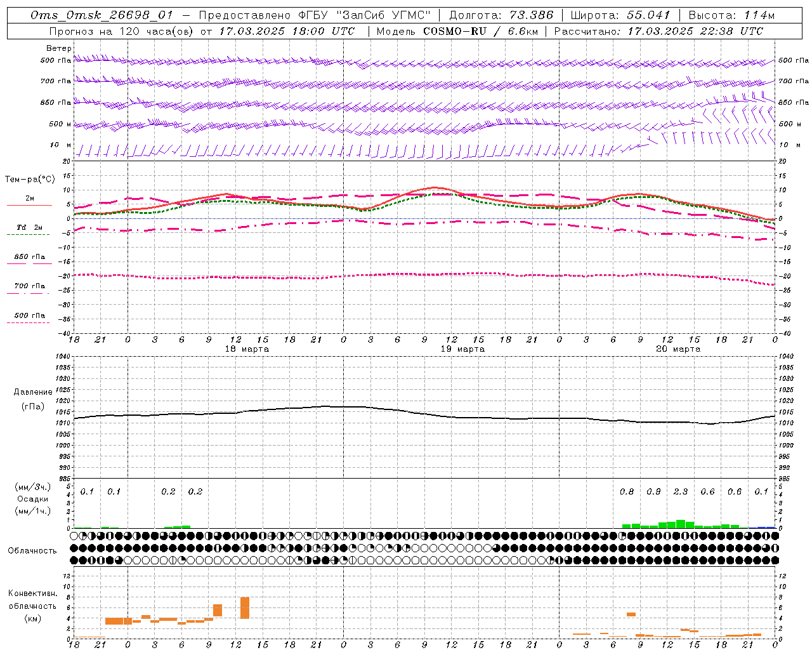Select the Облачность cloud cover label
Image resolution: width=812 pixels, height=650 pixels.
click(32, 551)
